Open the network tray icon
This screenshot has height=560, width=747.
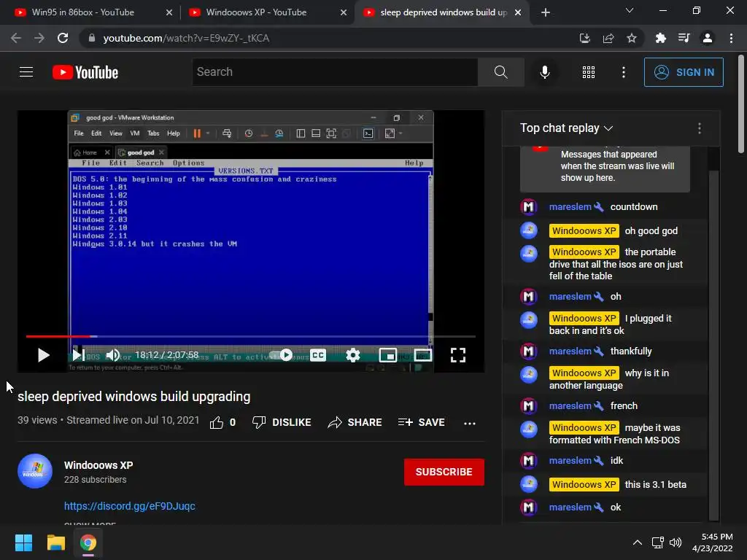[659, 542]
